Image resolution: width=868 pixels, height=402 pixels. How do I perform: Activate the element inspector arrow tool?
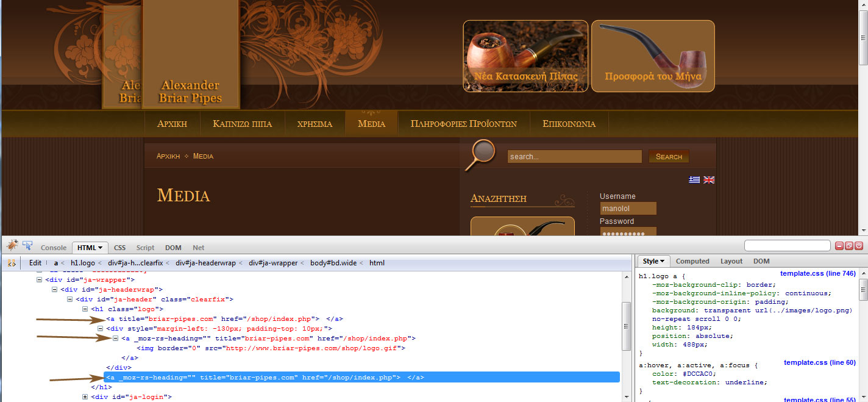tap(27, 245)
